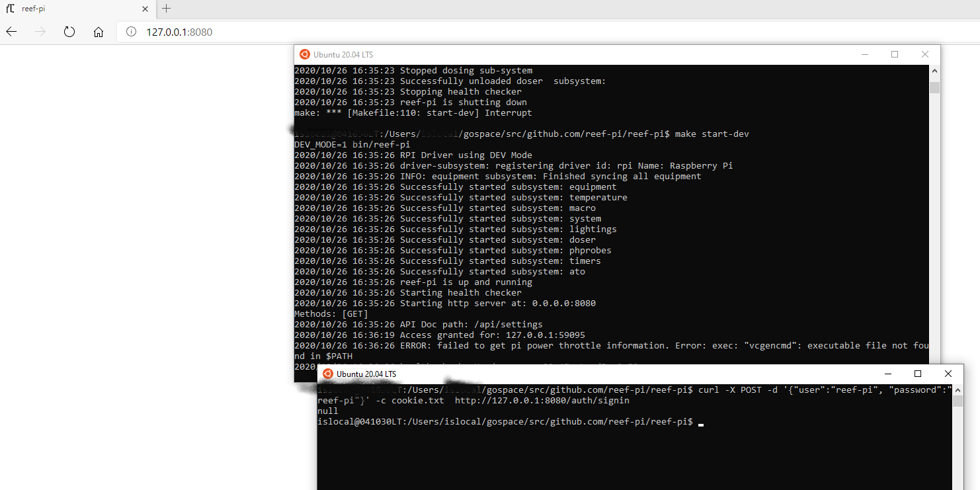This screenshot has width=980, height=490.
Task: Maximize the bottom Ubuntu terminal window
Action: (x=918, y=374)
